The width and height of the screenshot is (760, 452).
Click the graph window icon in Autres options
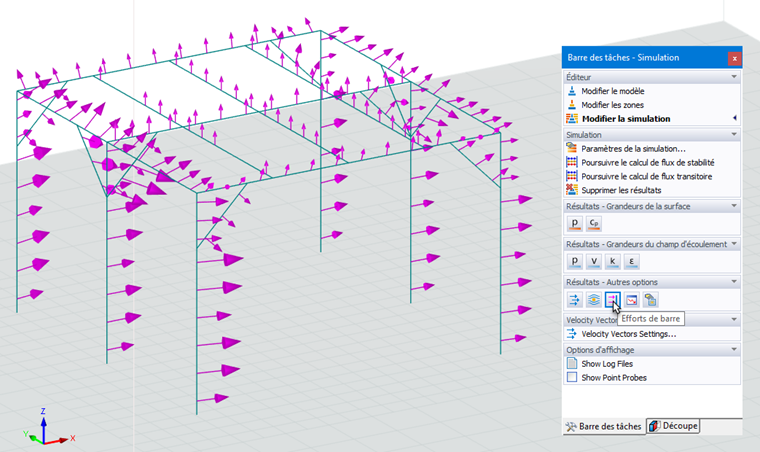click(x=632, y=300)
